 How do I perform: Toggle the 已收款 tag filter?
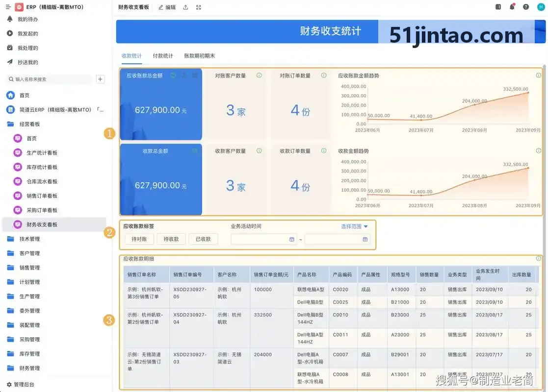point(203,239)
